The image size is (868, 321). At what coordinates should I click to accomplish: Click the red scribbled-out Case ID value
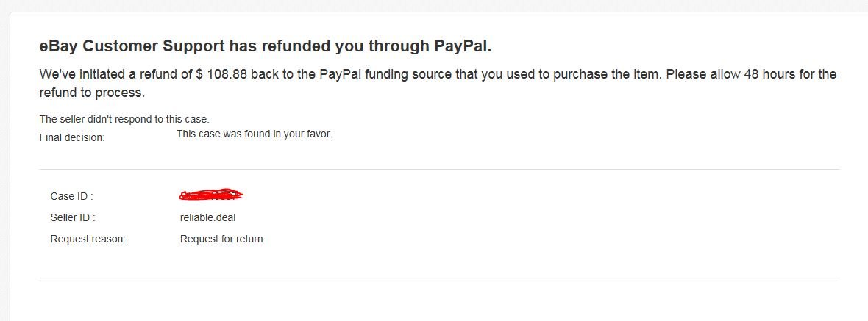tap(211, 195)
